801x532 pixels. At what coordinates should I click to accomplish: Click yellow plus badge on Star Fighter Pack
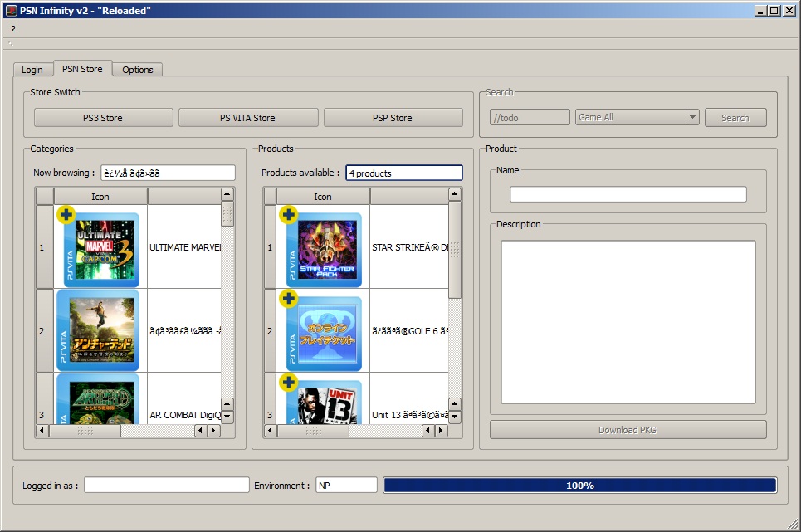point(289,214)
